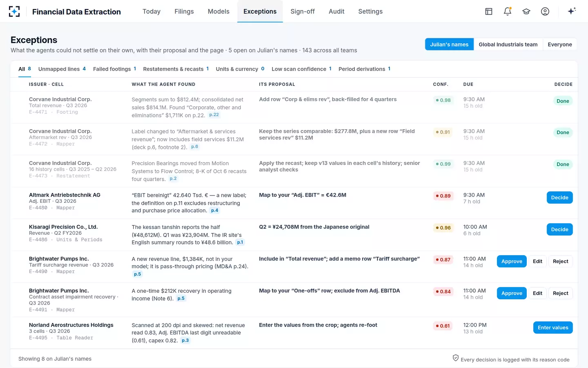
Task: Select the Norland Aerostructures Holdings issuer name
Action: pos(71,325)
